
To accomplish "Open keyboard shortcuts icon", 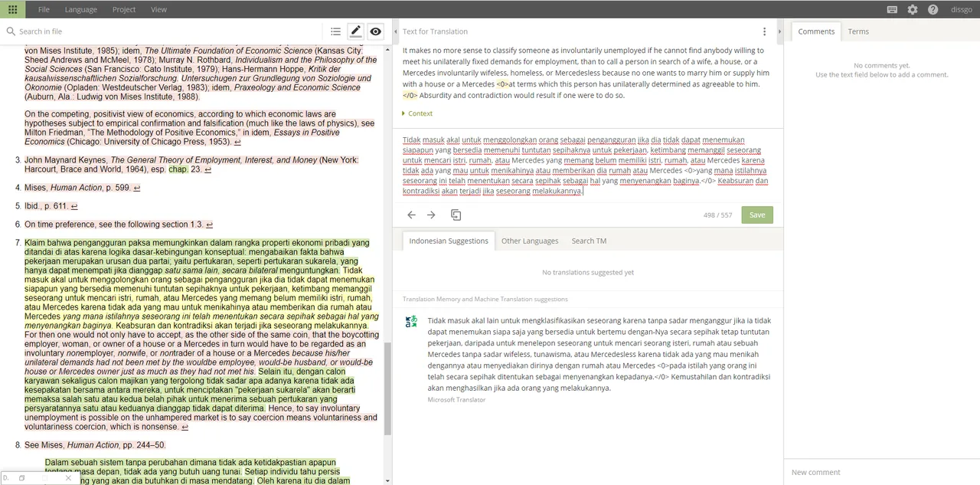I will (x=892, y=9).
